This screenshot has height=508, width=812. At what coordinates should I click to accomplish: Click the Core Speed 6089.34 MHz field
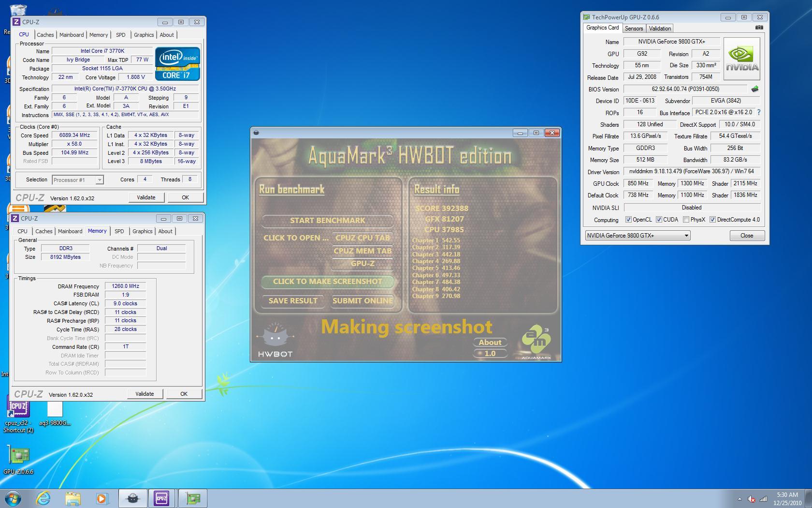pyautogui.click(x=74, y=135)
